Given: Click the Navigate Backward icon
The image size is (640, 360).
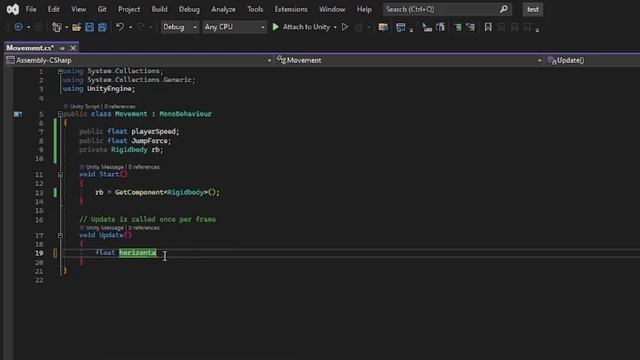Looking at the screenshot, I should pos(18,27).
